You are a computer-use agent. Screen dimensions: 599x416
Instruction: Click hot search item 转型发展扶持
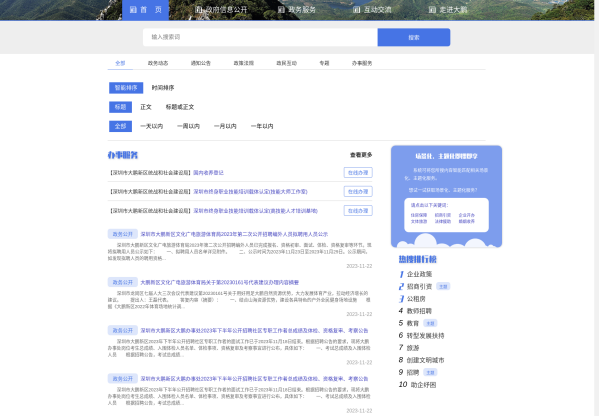(x=425, y=335)
